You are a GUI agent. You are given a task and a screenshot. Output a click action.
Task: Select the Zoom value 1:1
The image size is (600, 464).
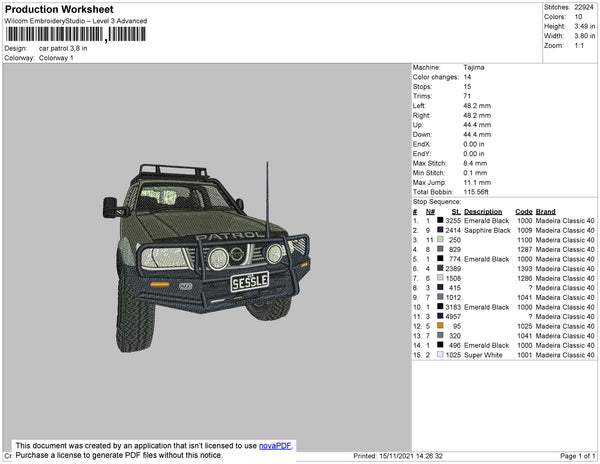tap(579, 46)
